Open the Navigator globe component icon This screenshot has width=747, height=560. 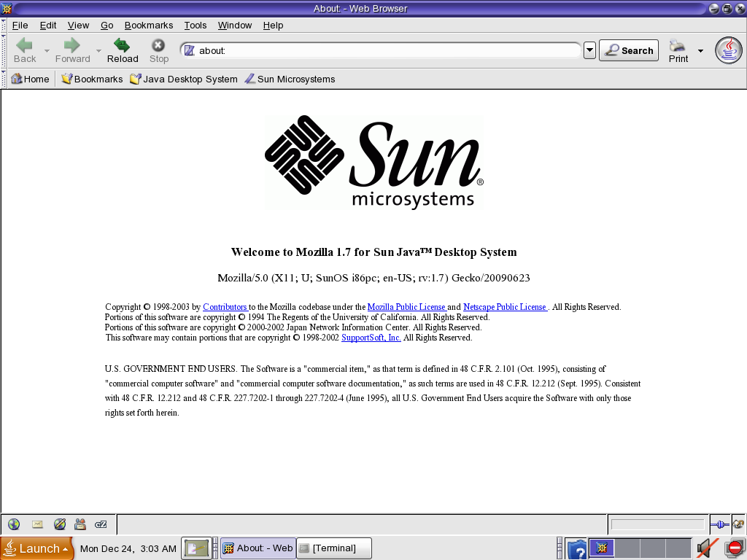[x=14, y=524]
